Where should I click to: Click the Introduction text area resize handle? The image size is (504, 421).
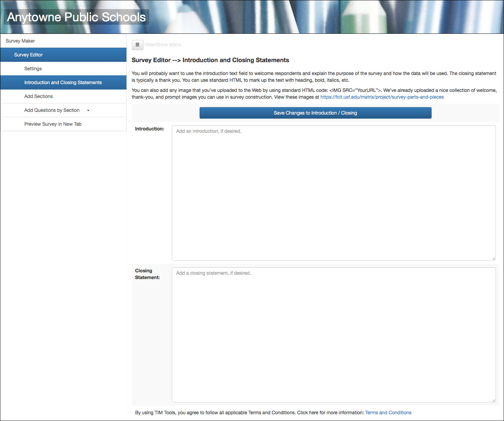point(494,258)
